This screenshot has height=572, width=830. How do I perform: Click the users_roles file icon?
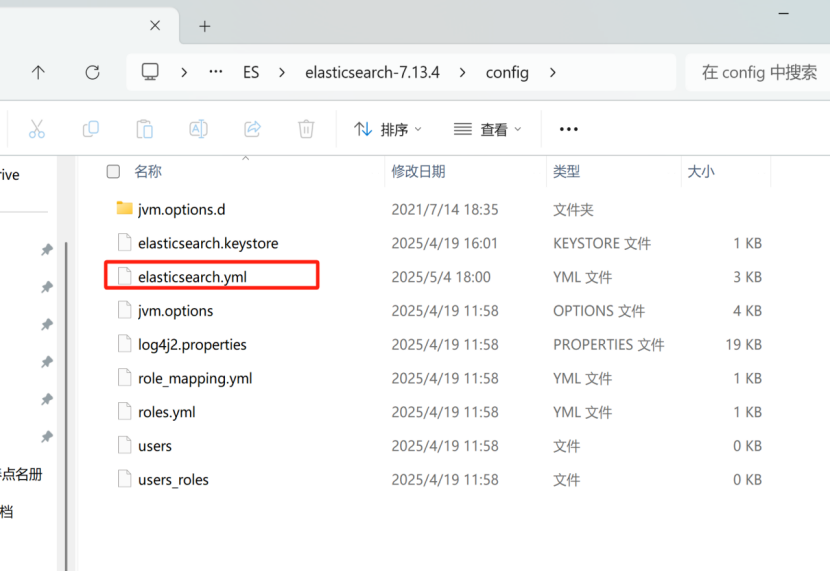click(124, 479)
